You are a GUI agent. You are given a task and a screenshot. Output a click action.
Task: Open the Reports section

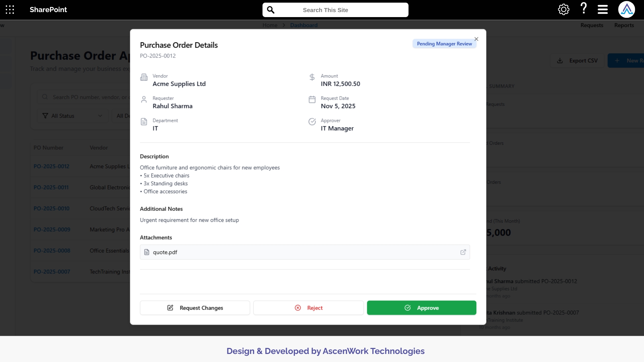(x=624, y=25)
